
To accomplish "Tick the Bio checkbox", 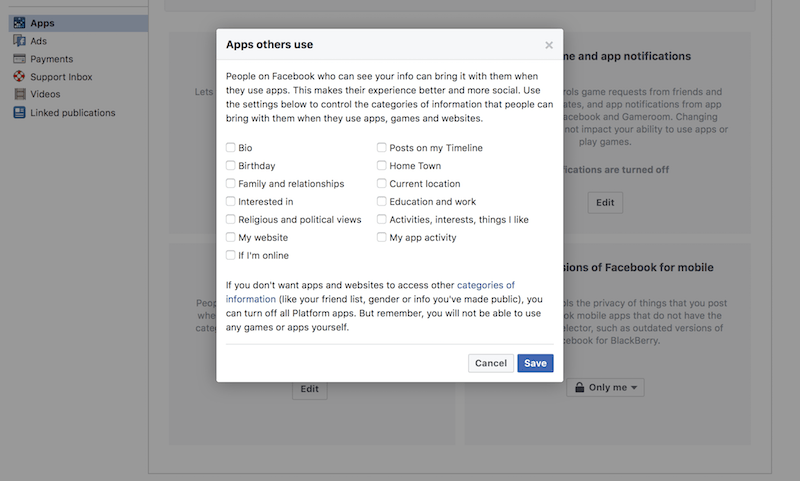I will click(x=231, y=147).
